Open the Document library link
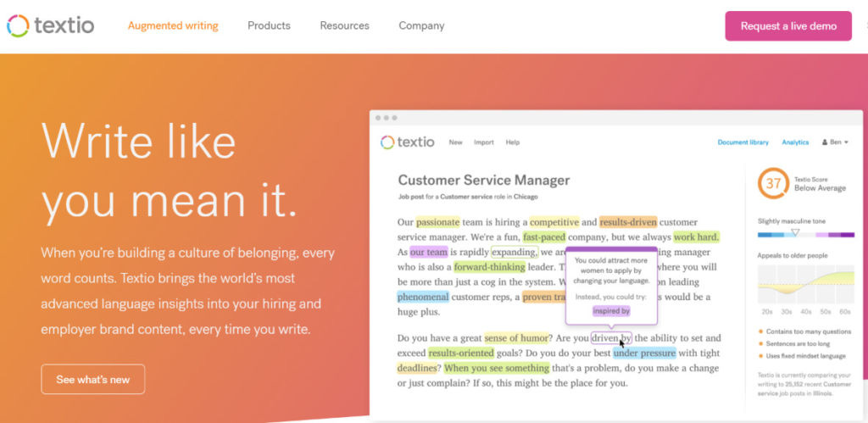 tap(743, 142)
